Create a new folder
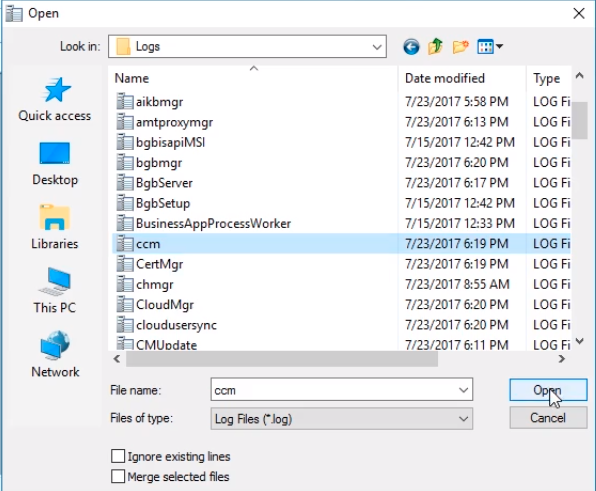The width and height of the screenshot is (596, 491). (x=460, y=47)
